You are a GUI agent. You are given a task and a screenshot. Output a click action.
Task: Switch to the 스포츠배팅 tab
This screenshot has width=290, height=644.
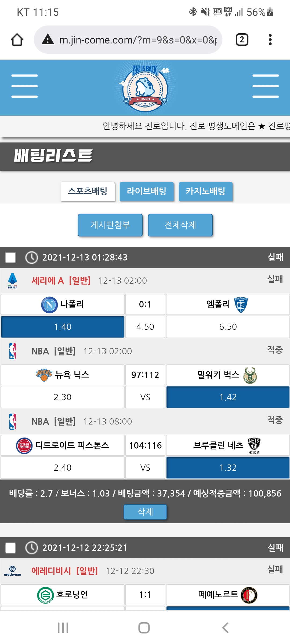(88, 191)
